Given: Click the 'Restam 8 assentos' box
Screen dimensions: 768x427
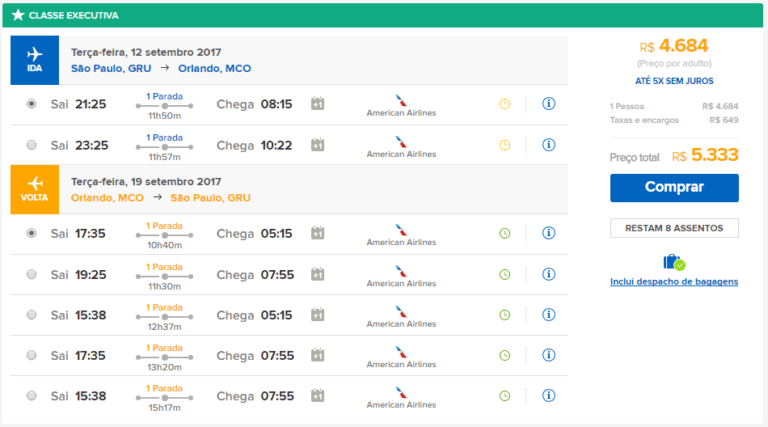Looking at the screenshot, I should [x=674, y=228].
